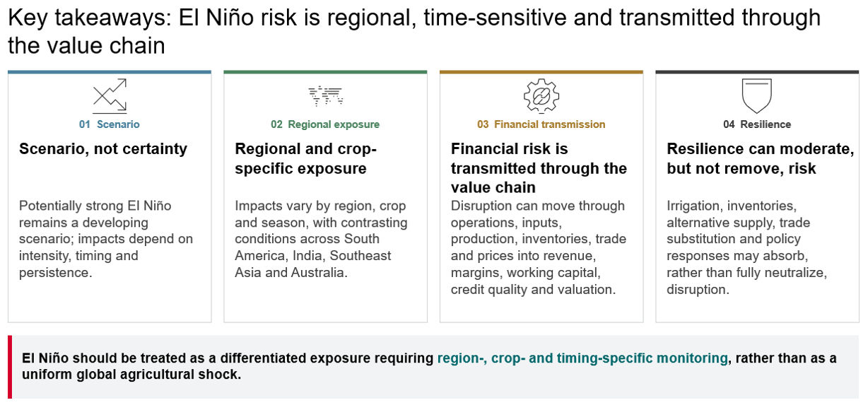Select the '01 Scenario' label
868x405 pixels.
click(x=110, y=124)
